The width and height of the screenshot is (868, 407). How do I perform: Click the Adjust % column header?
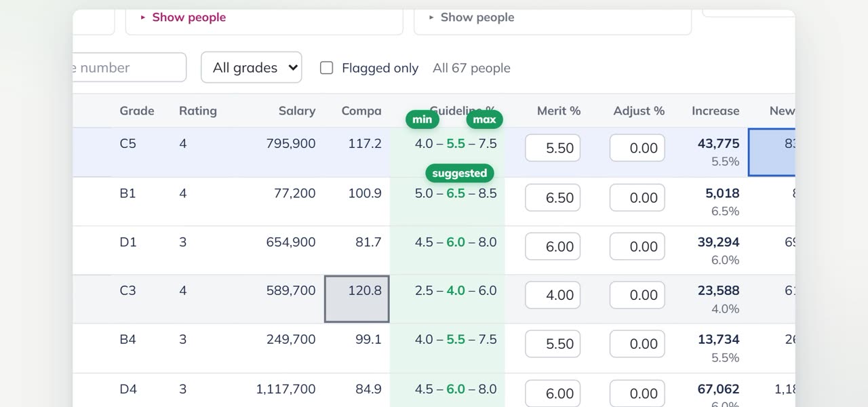(639, 111)
